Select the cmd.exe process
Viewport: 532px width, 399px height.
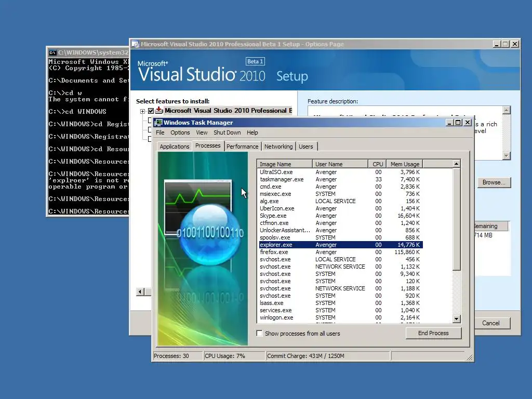coord(340,187)
